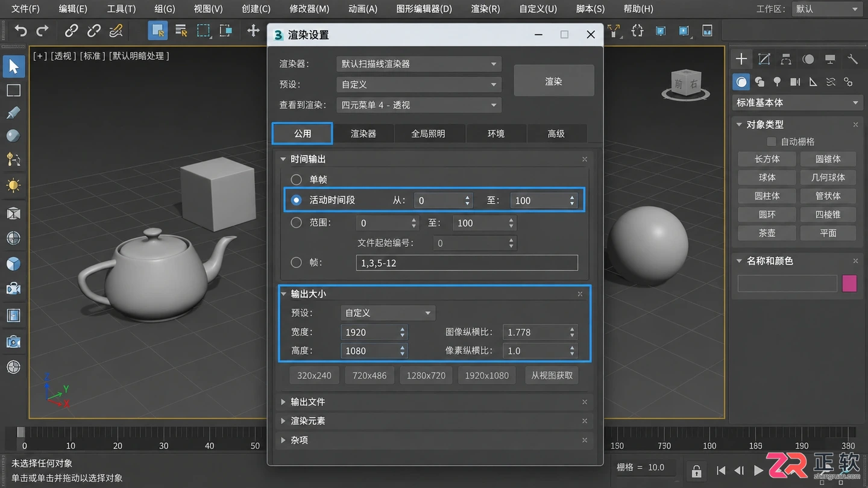Toggle the selection lock padlock icon

(x=696, y=471)
